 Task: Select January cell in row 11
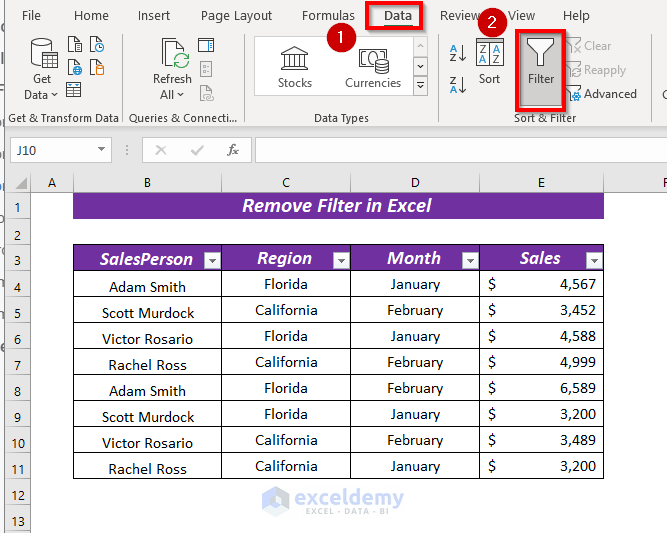tap(415, 466)
